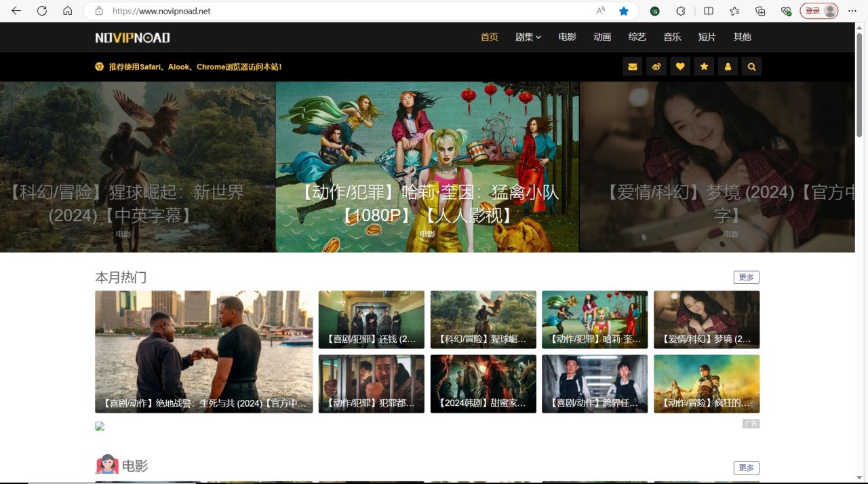Open the 综艺 navigation item
The height and width of the screenshot is (484, 868).
pyautogui.click(x=637, y=37)
